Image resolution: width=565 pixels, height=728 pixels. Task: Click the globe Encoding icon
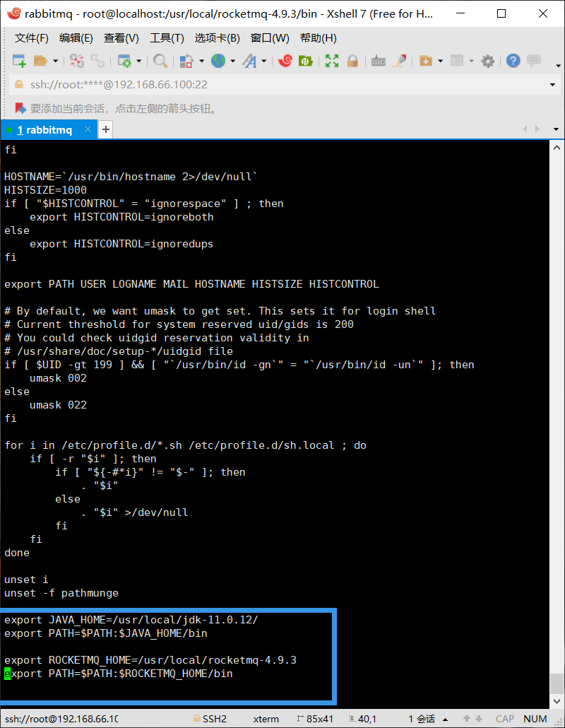click(x=218, y=61)
